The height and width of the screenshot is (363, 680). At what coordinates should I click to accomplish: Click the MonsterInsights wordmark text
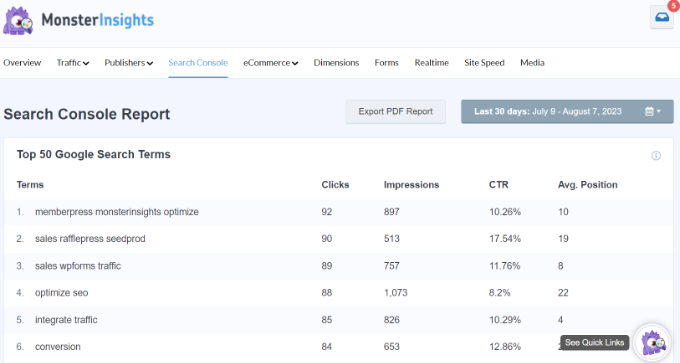tap(98, 20)
